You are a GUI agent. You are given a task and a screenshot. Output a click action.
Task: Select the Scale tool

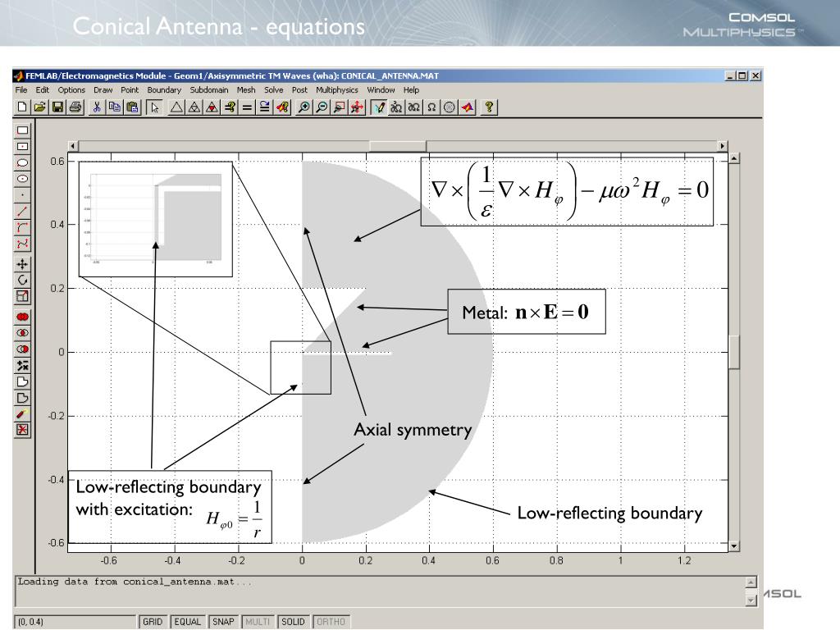click(x=22, y=296)
